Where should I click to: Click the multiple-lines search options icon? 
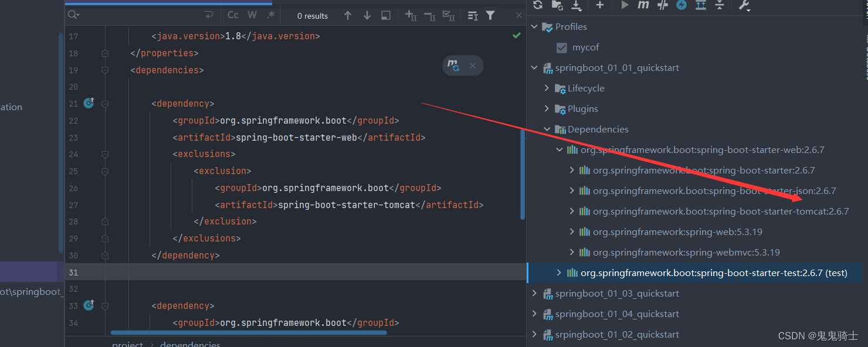tap(473, 16)
